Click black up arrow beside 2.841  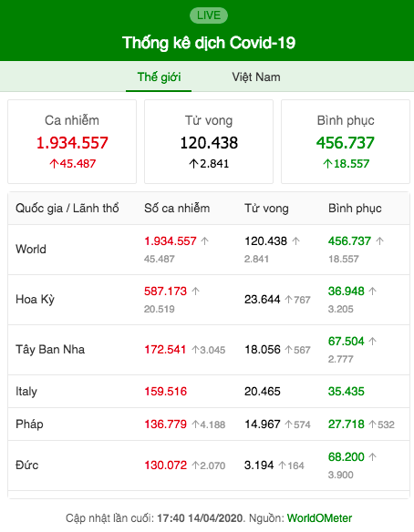point(193,164)
